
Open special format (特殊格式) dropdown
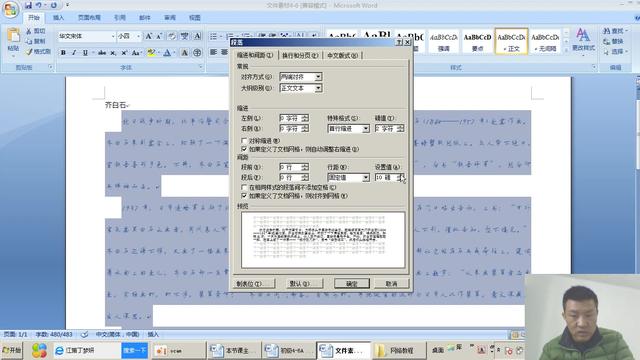click(x=366, y=129)
